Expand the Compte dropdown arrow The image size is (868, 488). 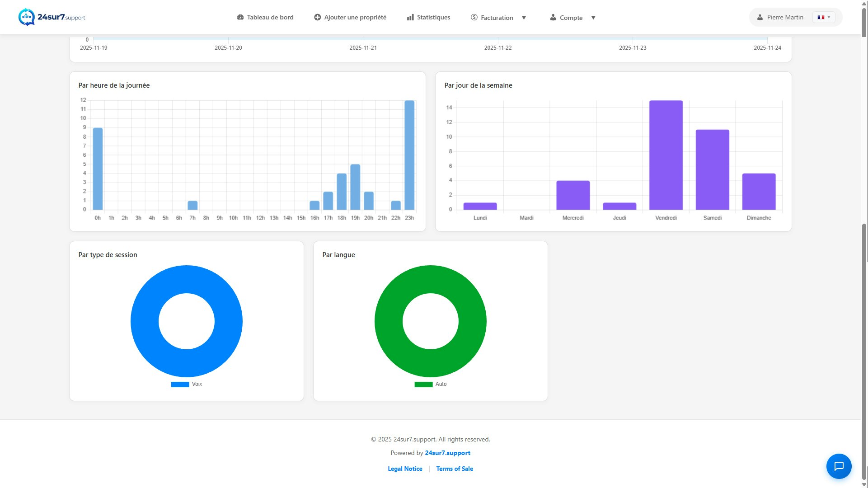(593, 18)
